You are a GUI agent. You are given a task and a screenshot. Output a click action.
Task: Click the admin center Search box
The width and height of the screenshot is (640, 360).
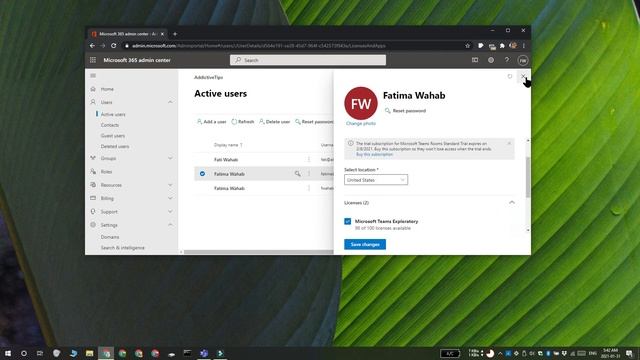coord(308,60)
